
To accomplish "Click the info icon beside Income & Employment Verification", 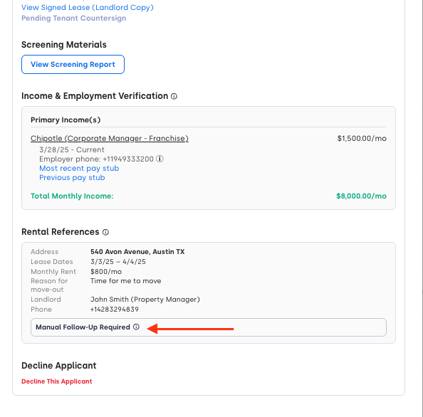I will 174,96.
